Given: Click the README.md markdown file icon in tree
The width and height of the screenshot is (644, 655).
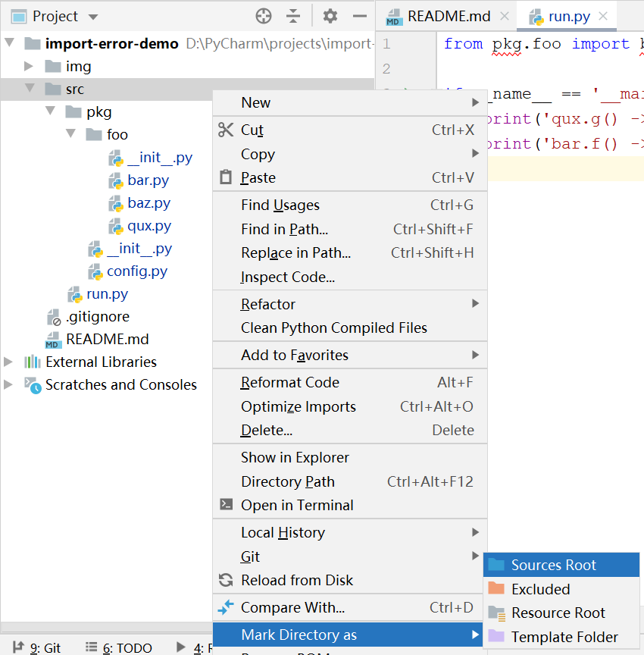Looking at the screenshot, I should pyautogui.click(x=54, y=340).
